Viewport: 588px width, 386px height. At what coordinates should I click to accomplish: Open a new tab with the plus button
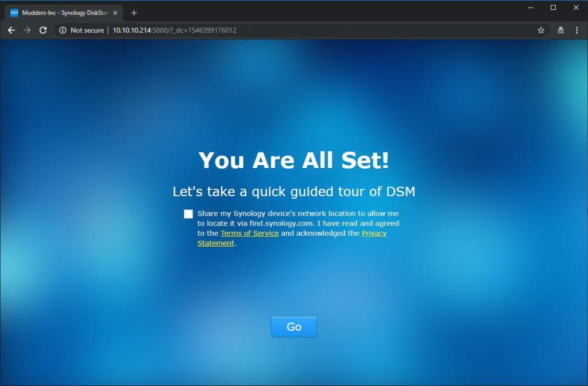(x=134, y=13)
